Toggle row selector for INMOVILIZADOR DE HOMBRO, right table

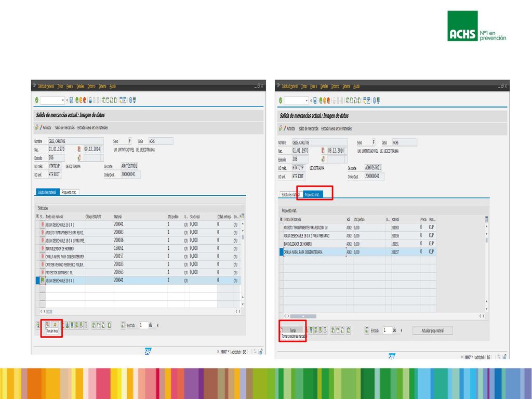(x=281, y=244)
